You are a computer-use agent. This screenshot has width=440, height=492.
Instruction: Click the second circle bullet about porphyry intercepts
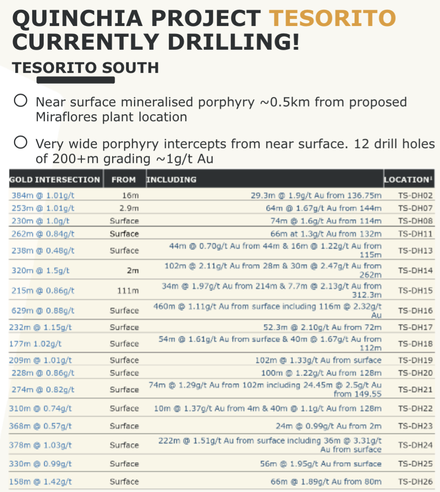pyautogui.click(x=20, y=142)
